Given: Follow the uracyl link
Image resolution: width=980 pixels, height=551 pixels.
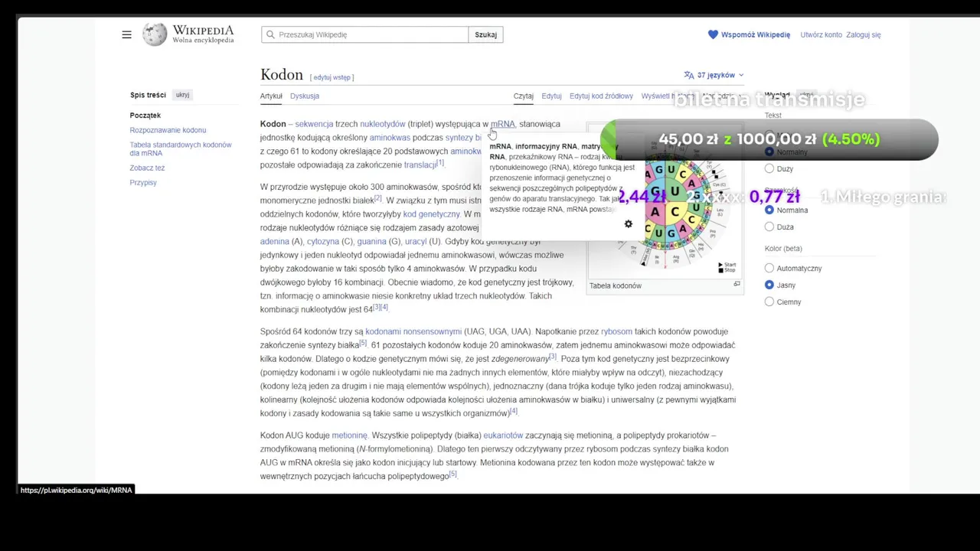Looking at the screenshot, I should point(415,242).
